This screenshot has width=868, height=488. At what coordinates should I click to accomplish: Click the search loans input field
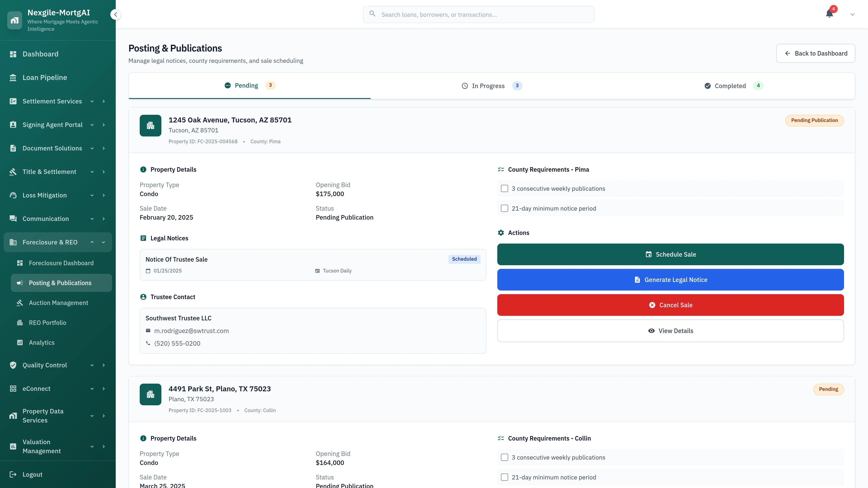(x=478, y=14)
